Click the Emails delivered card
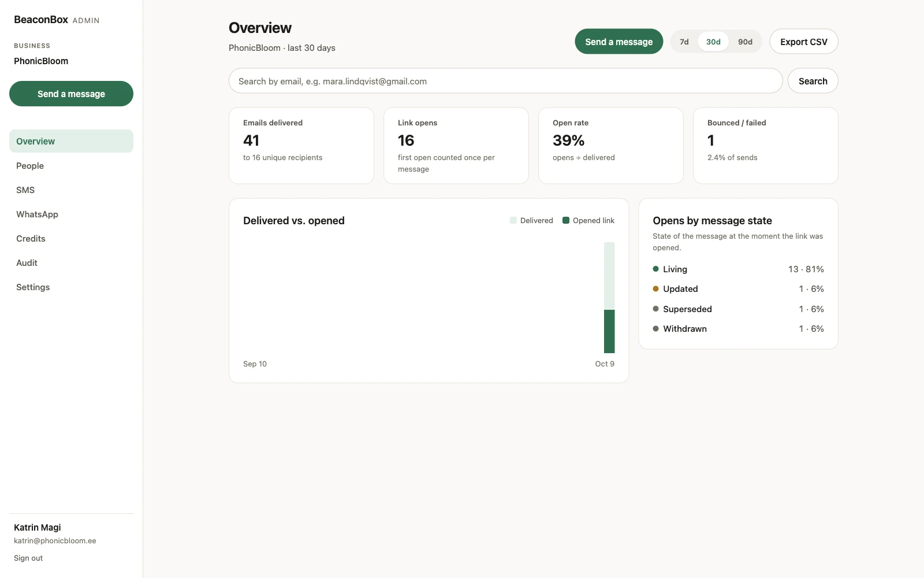The height and width of the screenshot is (578, 924). 301,146
